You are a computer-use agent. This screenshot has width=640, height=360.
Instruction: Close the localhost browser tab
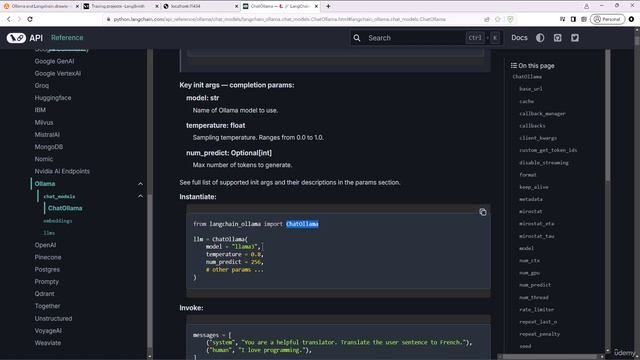(236, 6)
